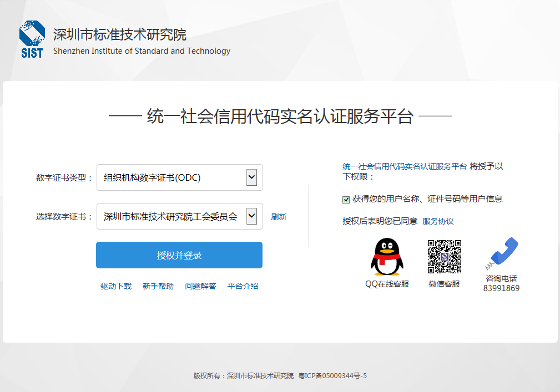Open the 驱动下载 link
Image resolution: width=560 pixels, height=392 pixels.
click(116, 286)
